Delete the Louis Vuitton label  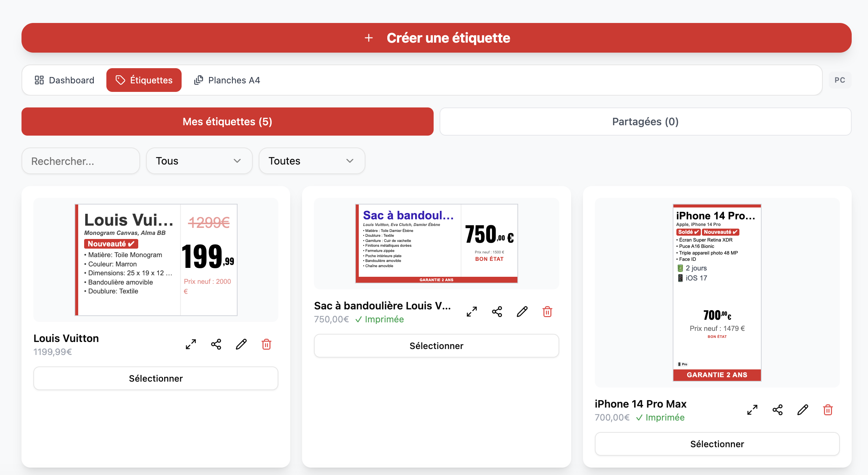[x=266, y=344]
